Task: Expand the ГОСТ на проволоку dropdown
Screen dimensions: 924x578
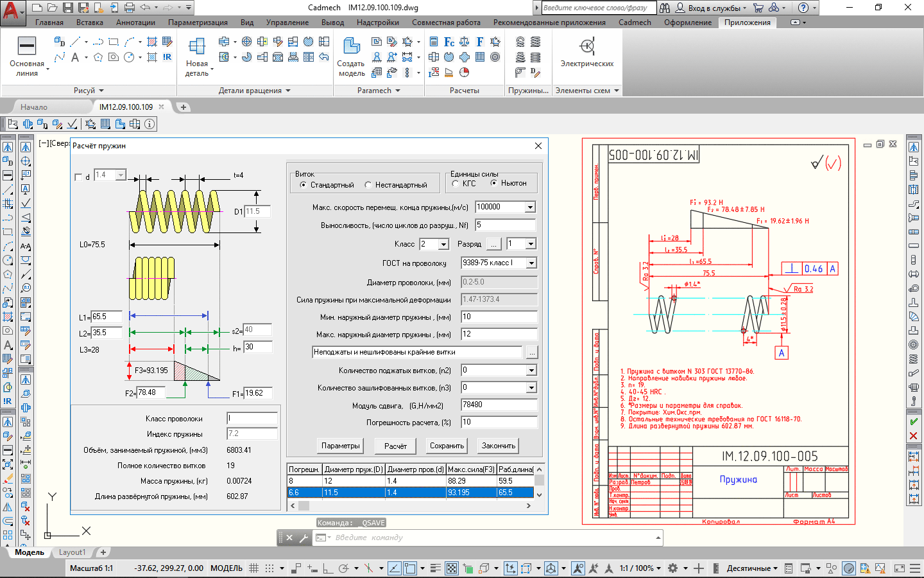Action: pos(531,263)
